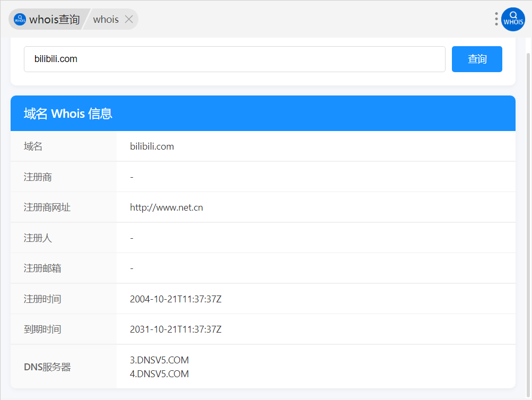Select the 4.DNSV5.COM name server entry
Viewport: 532px width, 400px height.
coord(159,374)
